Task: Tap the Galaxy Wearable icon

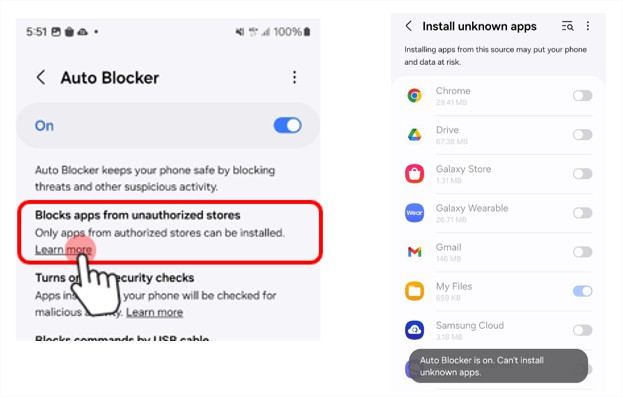Action: point(414,213)
